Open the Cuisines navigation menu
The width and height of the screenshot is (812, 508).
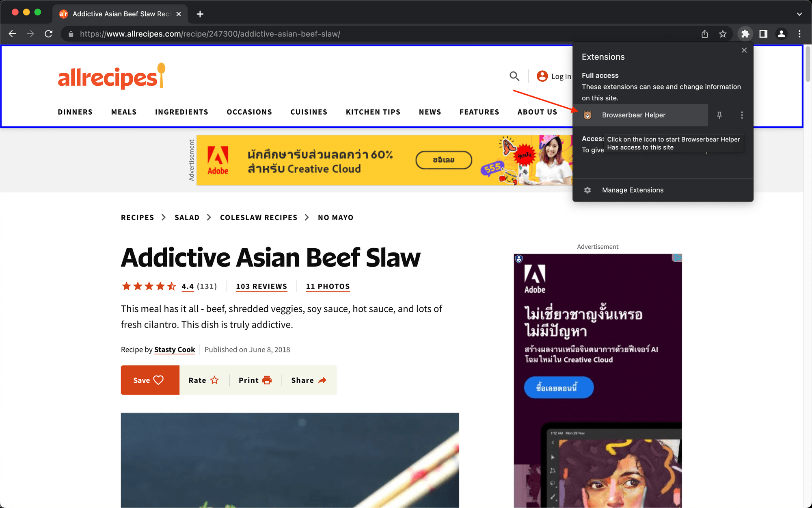(309, 112)
